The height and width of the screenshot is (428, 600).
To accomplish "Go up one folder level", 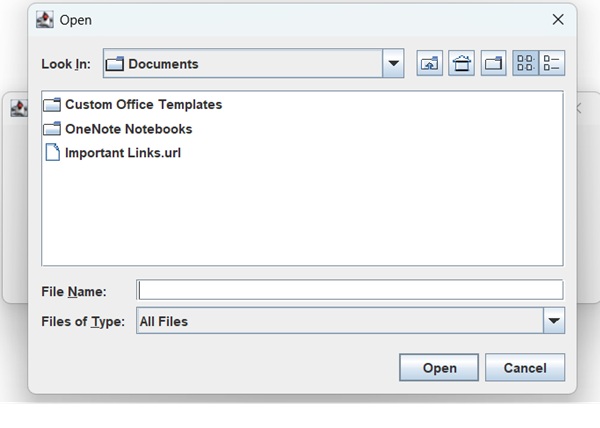I will coord(430,64).
